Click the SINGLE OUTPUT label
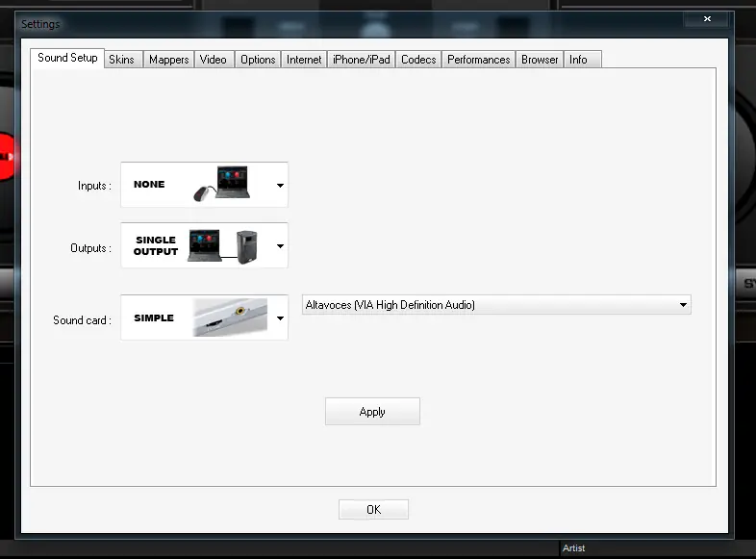This screenshot has width=756, height=559. click(x=156, y=245)
